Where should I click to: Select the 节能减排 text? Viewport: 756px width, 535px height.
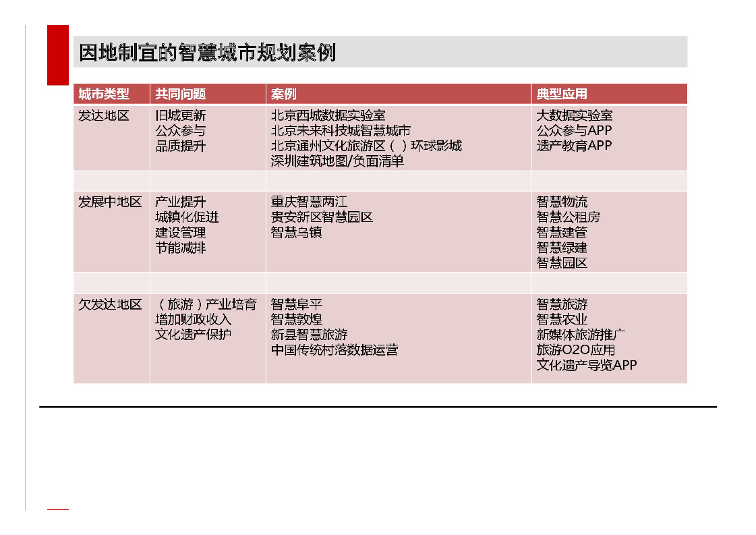click(180, 248)
